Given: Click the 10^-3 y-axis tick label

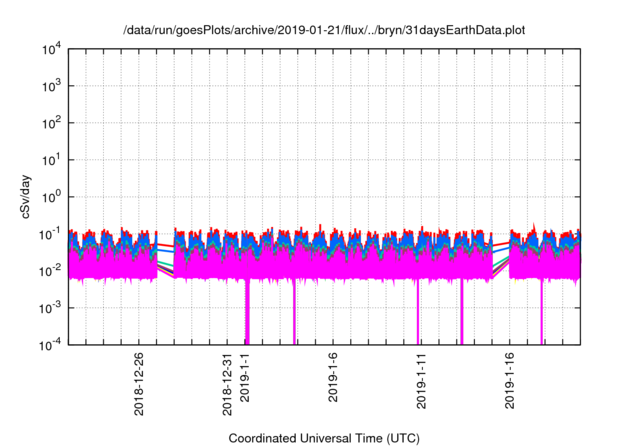Looking at the screenshot, I should pos(51,308).
